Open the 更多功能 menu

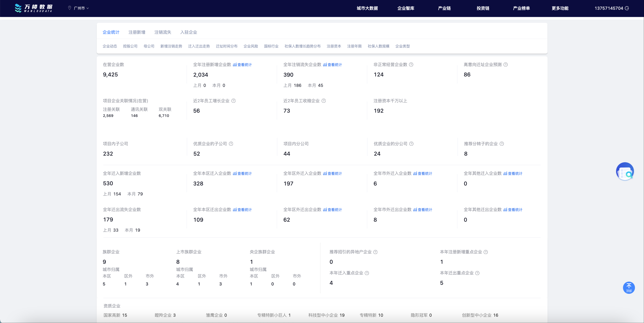[x=560, y=8]
